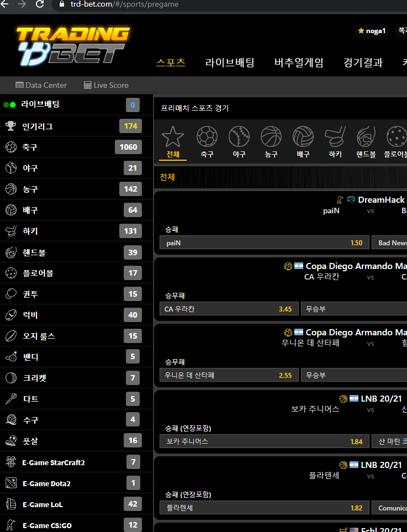Image resolution: width=407 pixels, height=532 pixels.
Task: Expand 축구 category in sidebar
Action: tap(30, 148)
